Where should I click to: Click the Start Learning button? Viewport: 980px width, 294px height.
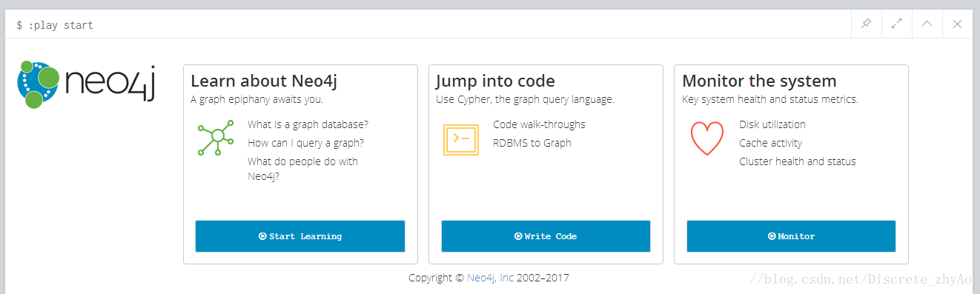click(x=300, y=236)
